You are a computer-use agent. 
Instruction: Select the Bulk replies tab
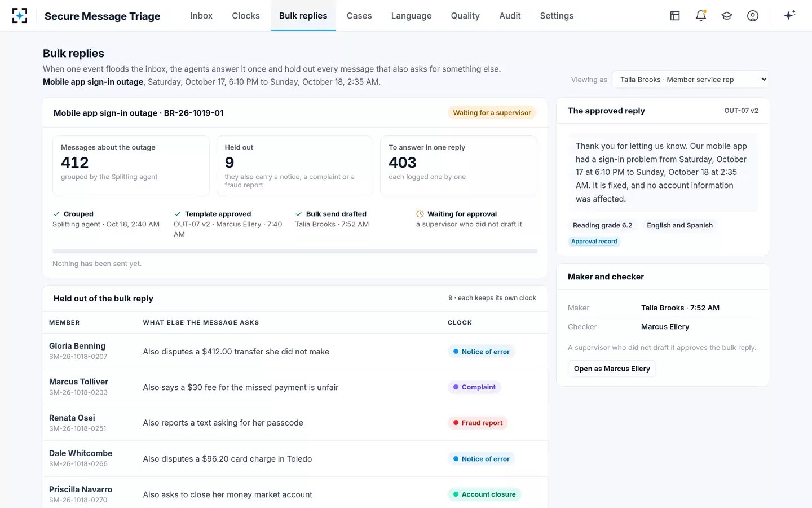pos(303,16)
